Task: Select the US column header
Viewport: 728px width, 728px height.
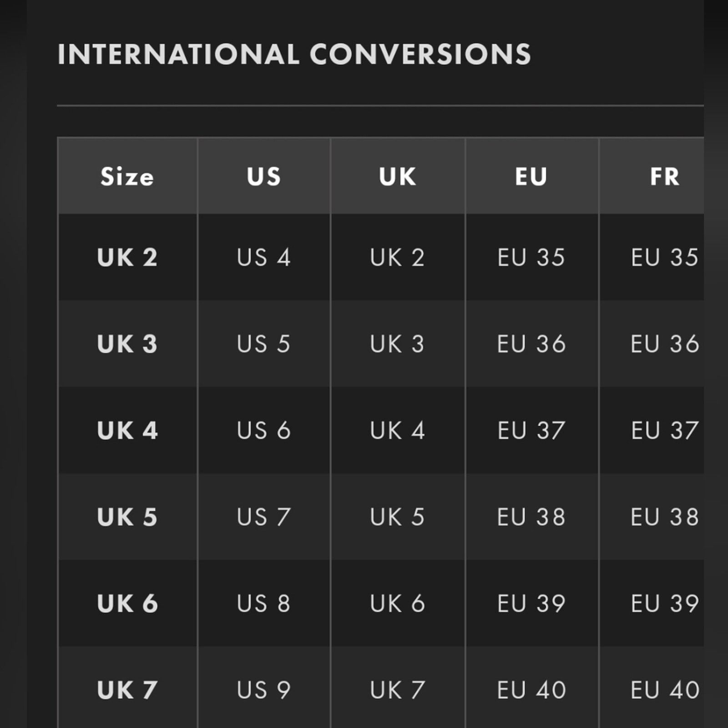Action: pos(264,176)
